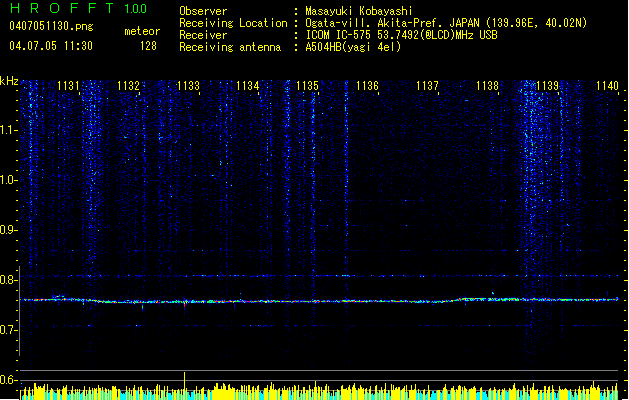
Task: Click the 1.0 frequency axis label
Action: click(9, 180)
